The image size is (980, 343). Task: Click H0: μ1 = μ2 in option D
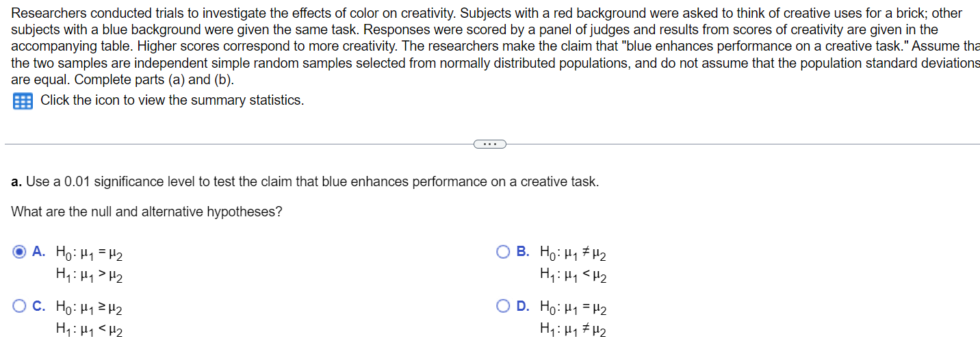click(x=573, y=308)
